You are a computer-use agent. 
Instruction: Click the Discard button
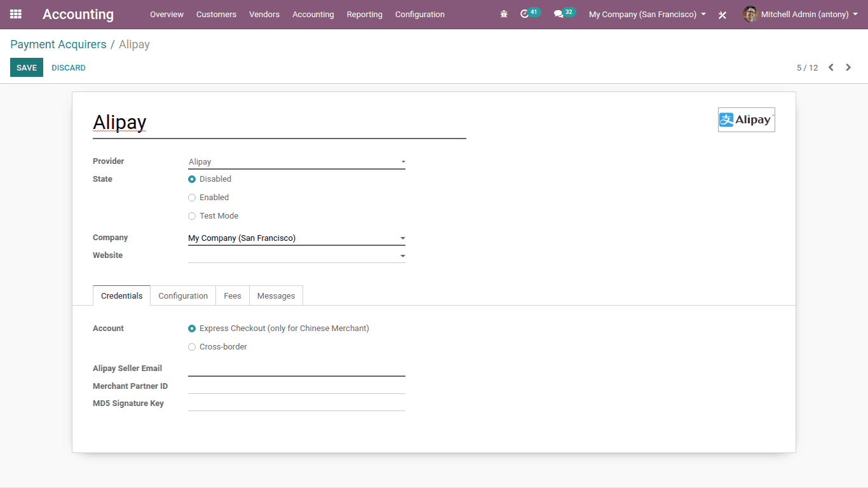pyautogui.click(x=69, y=67)
